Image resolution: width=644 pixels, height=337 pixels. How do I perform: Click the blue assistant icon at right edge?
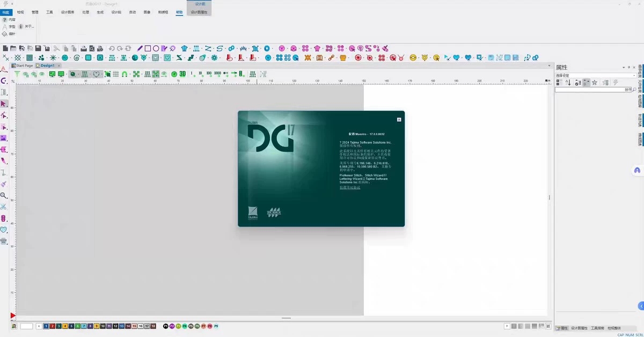637,170
